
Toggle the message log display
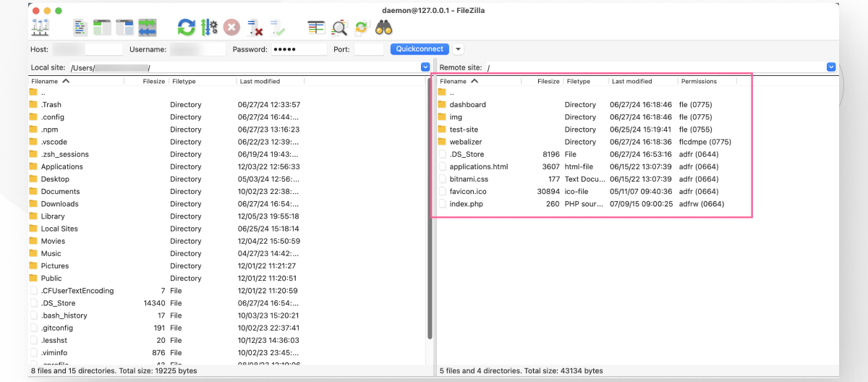tap(80, 27)
